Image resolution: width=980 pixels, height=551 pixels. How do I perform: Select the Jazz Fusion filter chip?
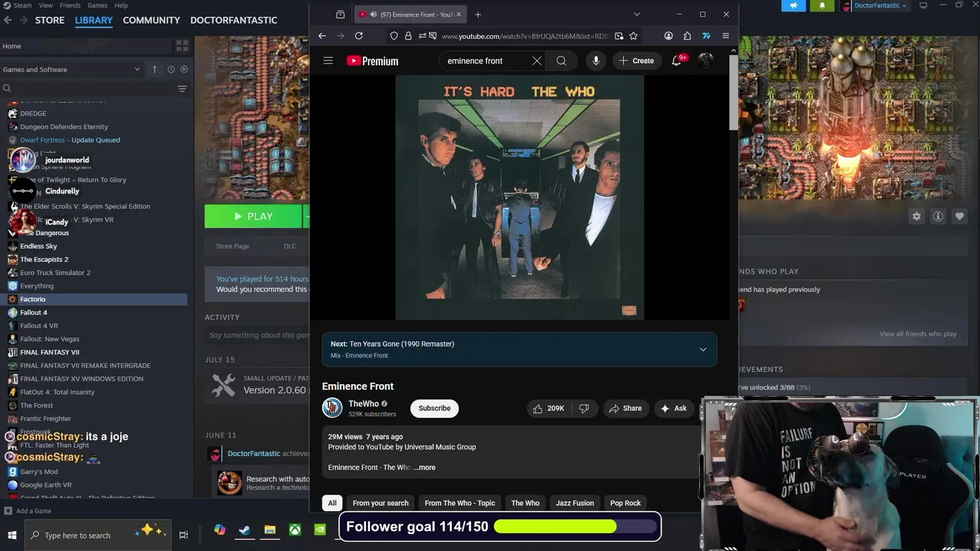click(575, 503)
